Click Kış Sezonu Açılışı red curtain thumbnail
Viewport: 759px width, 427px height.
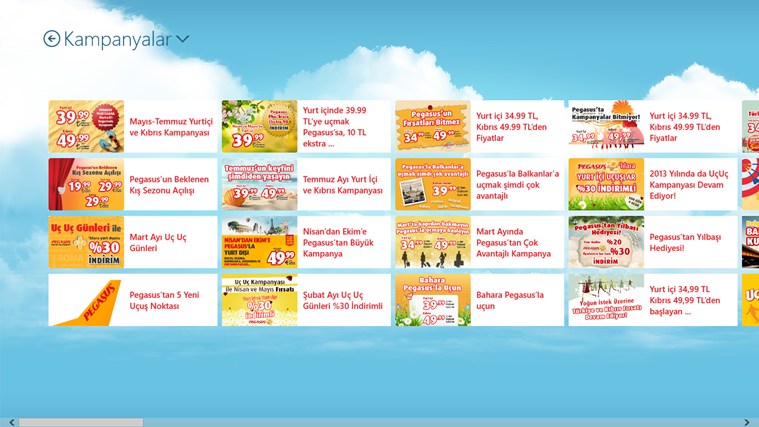(86, 184)
